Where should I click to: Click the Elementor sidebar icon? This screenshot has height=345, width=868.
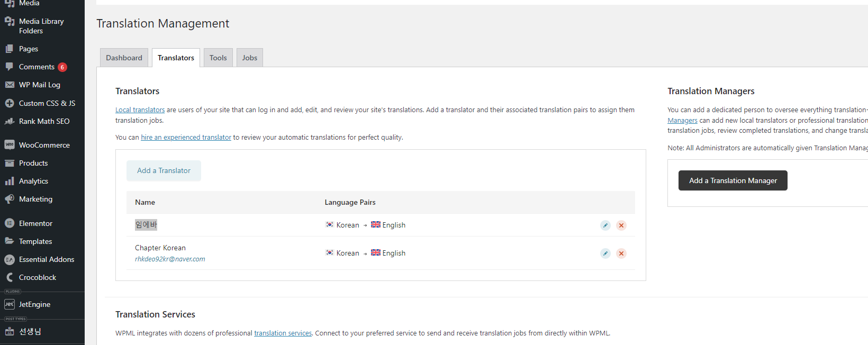tap(10, 223)
